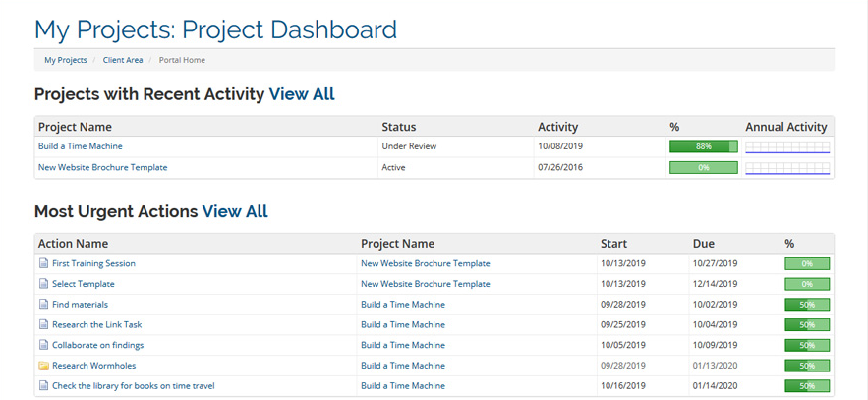
Task: Click the document icon beside Check the library
Action: pyautogui.click(x=43, y=386)
